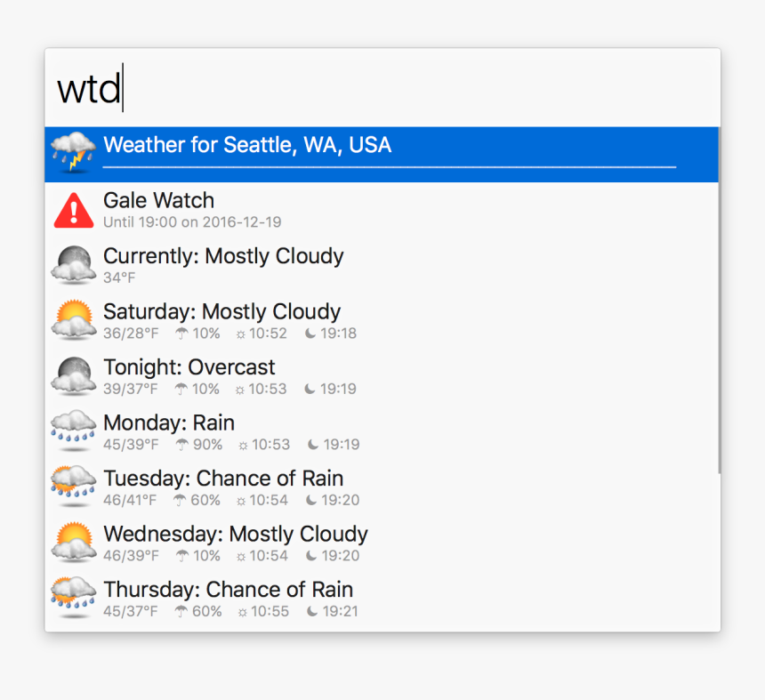765x700 pixels.
Task: Click the sun-behind-clouds icon for Saturday
Action: click(x=73, y=319)
